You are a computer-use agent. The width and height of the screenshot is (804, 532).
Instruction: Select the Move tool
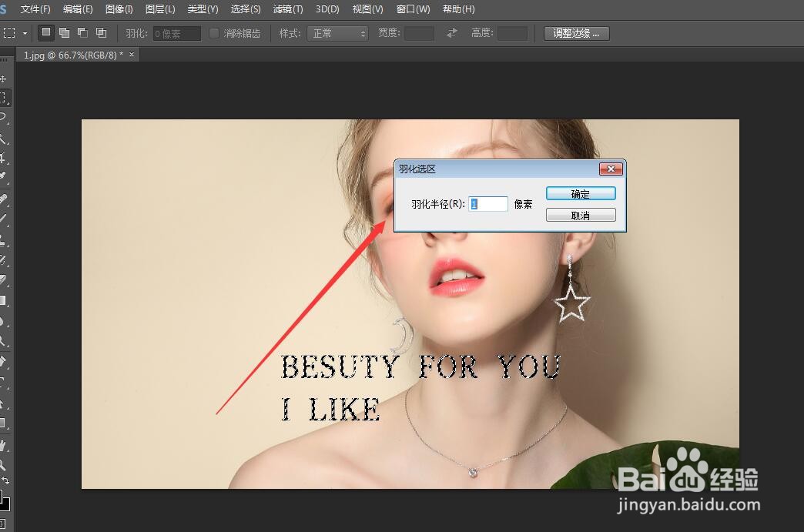coord(3,79)
